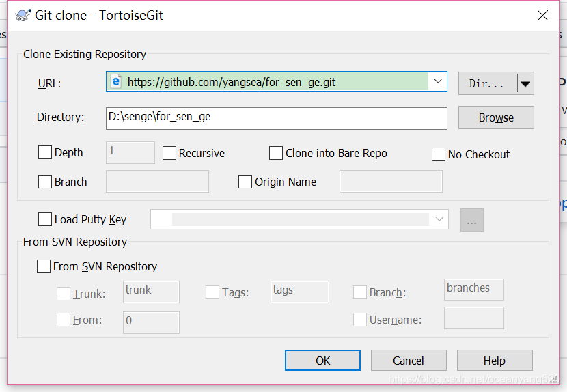Click the Browse button
567x392 pixels.
tap(496, 117)
